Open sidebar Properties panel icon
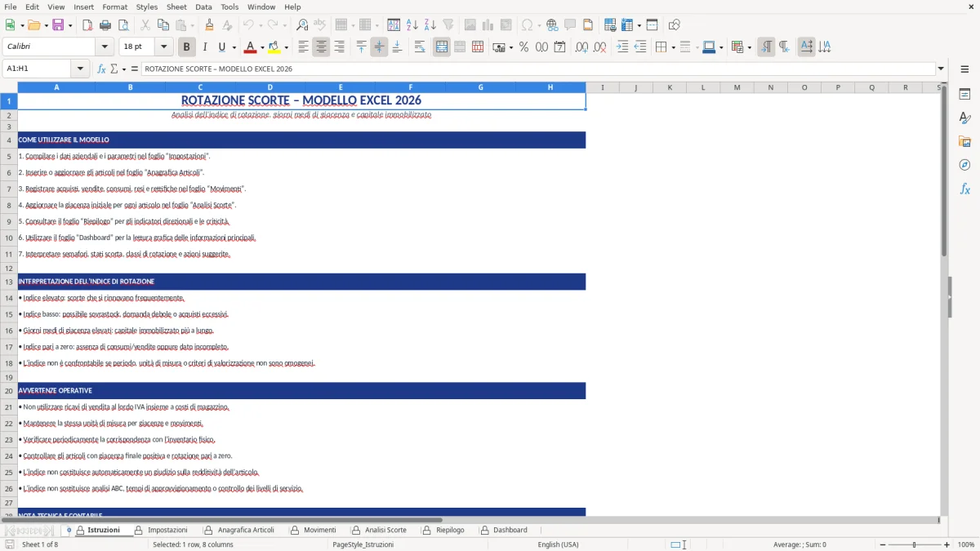980x551 pixels. point(964,95)
